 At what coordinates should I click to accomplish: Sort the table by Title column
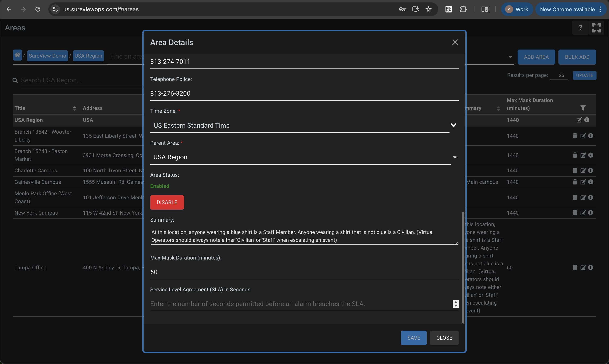[74, 108]
